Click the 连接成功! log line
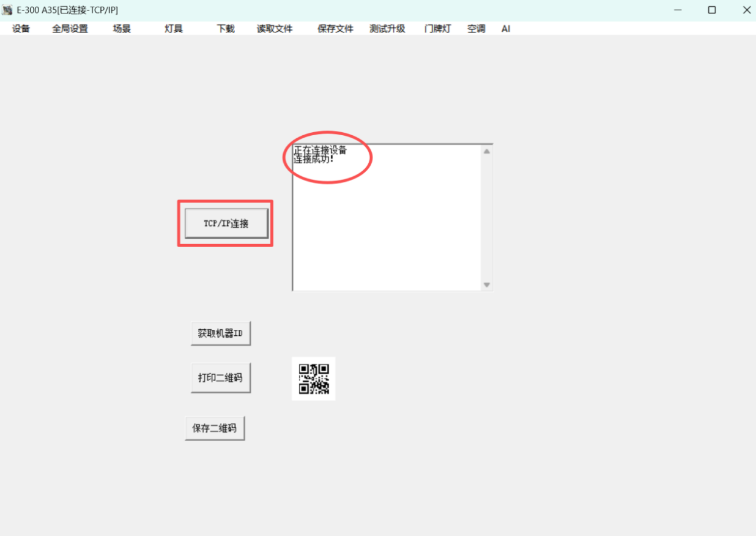Screen dimensions: 756x536 pyautogui.click(x=314, y=159)
